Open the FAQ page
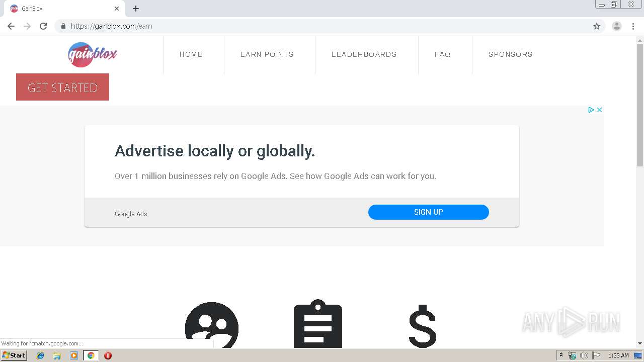 [x=443, y=54]
